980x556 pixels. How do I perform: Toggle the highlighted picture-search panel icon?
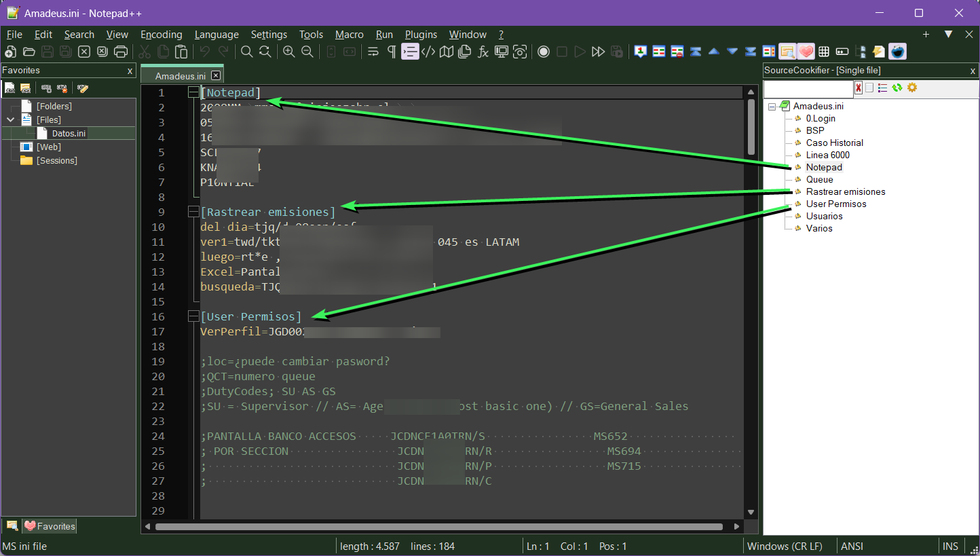coord(787,52)
